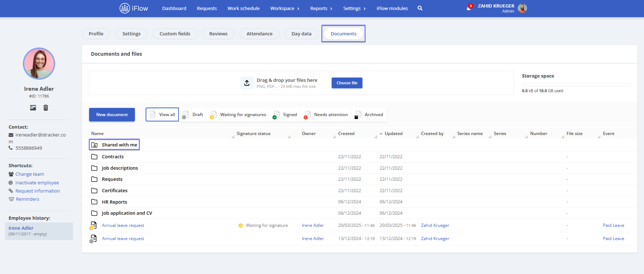Switch to the Attendance tab
Image resolution: width=644 pixels, height=274 pixels.
click(x=259, y=34)
